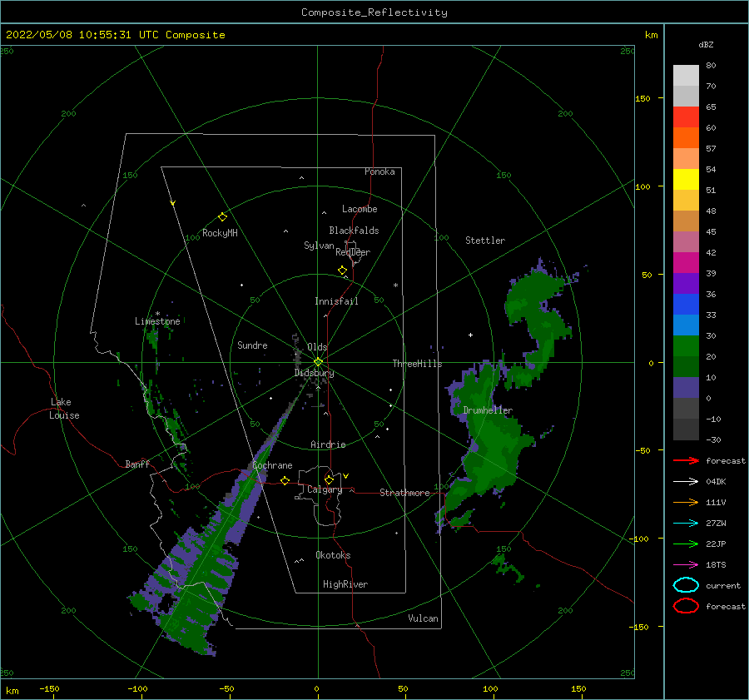This screenshot has width=749, height=700.
Task: Click the Limestone label
Action: click(x=157, y=321)
